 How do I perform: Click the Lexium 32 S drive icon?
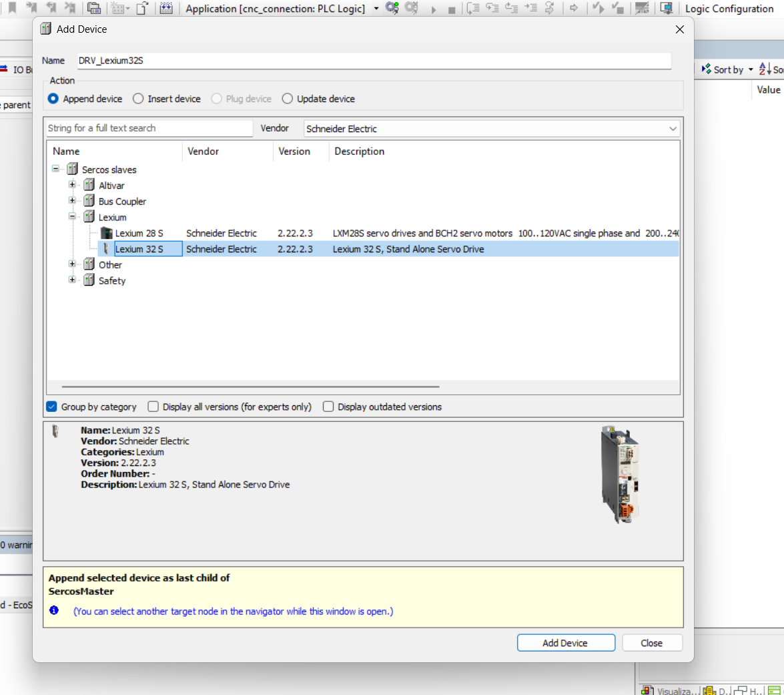(105, 249)
